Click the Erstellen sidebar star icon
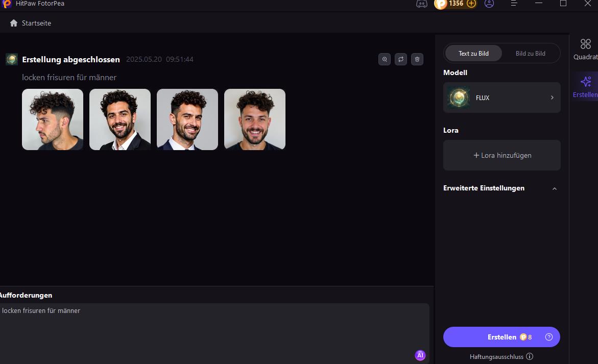 pos(585,82)
